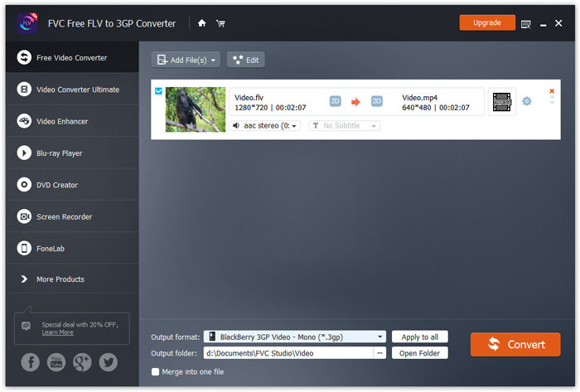Open the Facebook social icon
Screen dimensions: 580x392
[31, 362]
